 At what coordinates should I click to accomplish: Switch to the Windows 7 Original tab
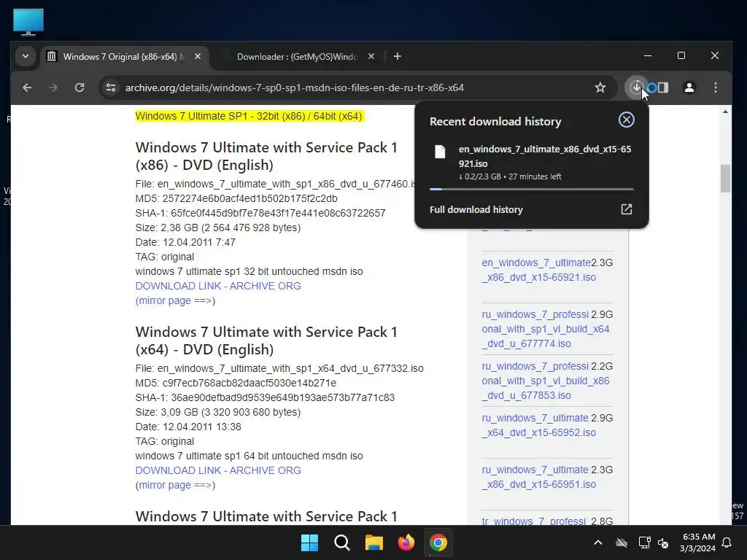pos(124,57)
